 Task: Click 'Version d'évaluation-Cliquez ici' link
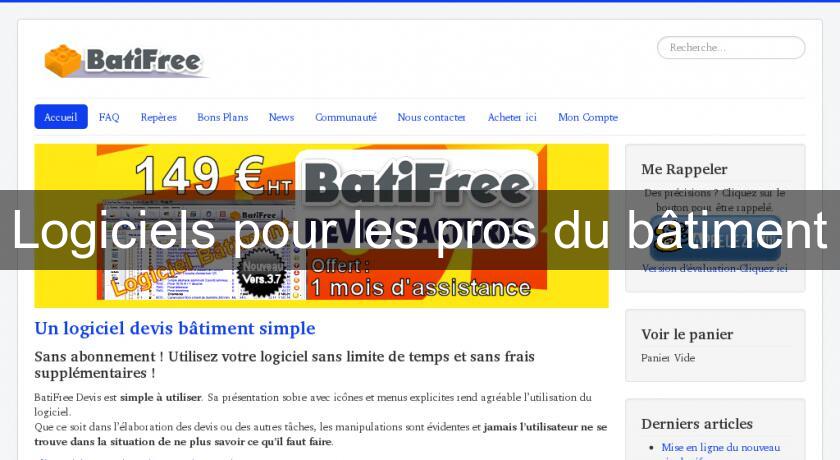(x=714, y=269)
